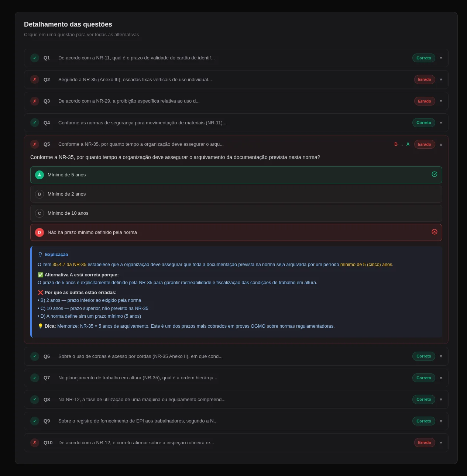Click the red X icon beside Q3
467x476 pixels.
35,101
